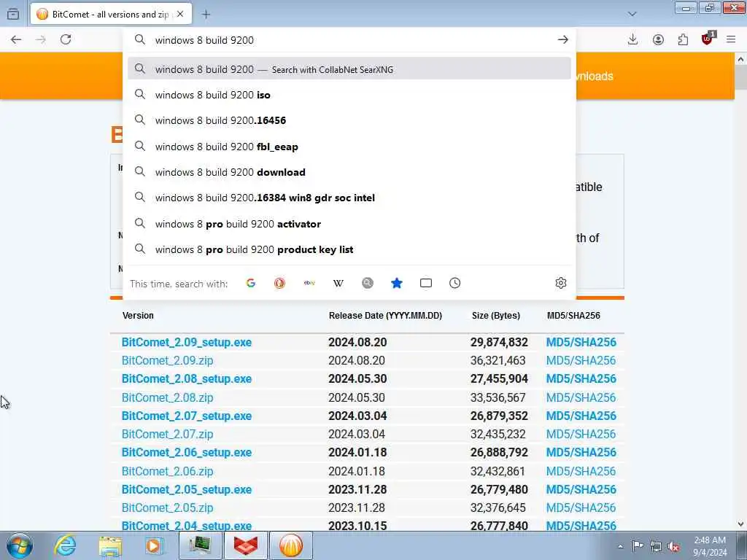Image resolution: width=747 pixels, height=560 pixels.
Task: Open search settings gear icon
Action: point(561,283)
